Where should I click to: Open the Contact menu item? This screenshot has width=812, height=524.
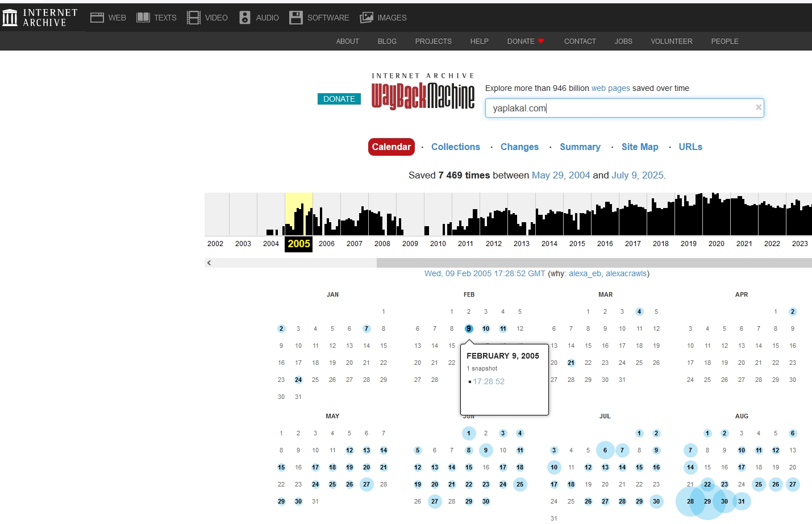(x=580, y=41)
